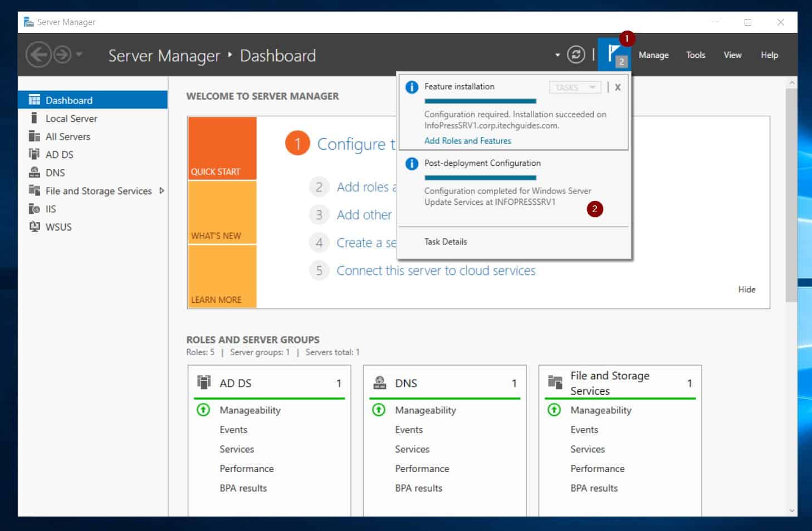Screen dimensions: 812x531
Task: Click the Post-deployment Configuration progress bar
Action: pyautogui.click(x=480, y=178)
